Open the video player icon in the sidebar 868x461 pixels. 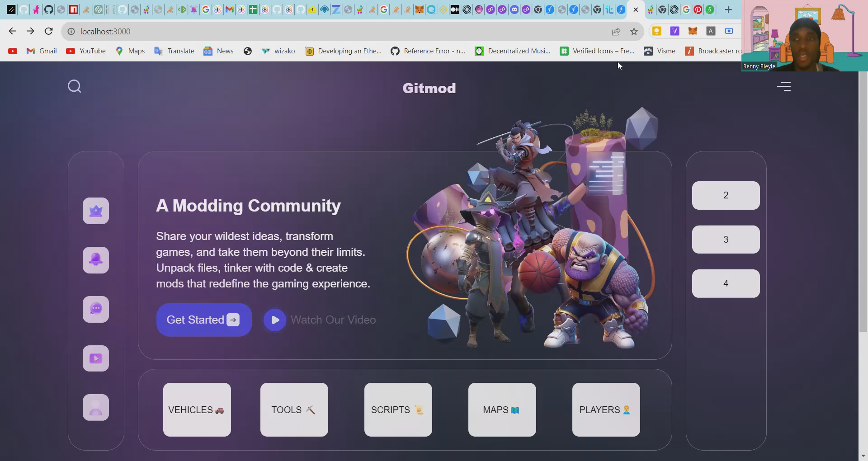tap(96, 358)
